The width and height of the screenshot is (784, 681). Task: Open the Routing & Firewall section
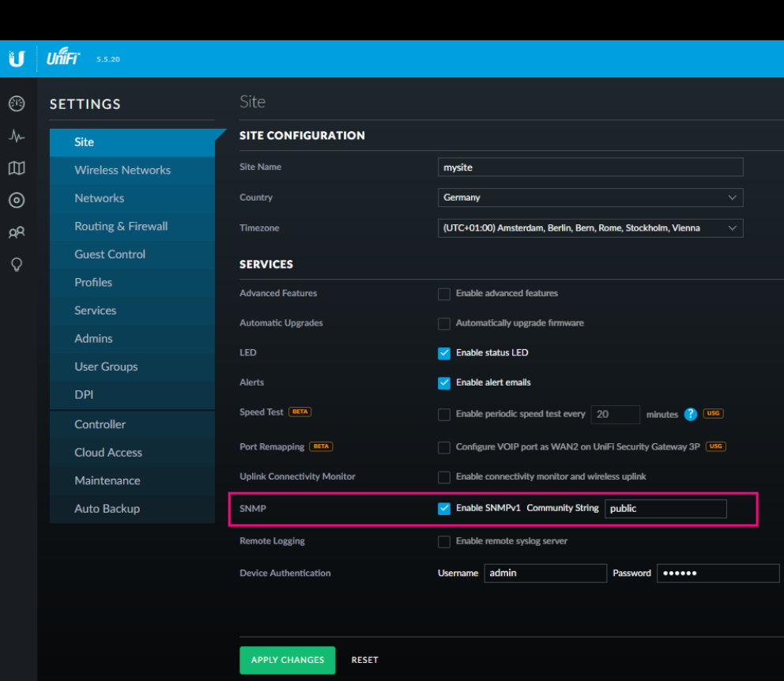click(121, 226)
